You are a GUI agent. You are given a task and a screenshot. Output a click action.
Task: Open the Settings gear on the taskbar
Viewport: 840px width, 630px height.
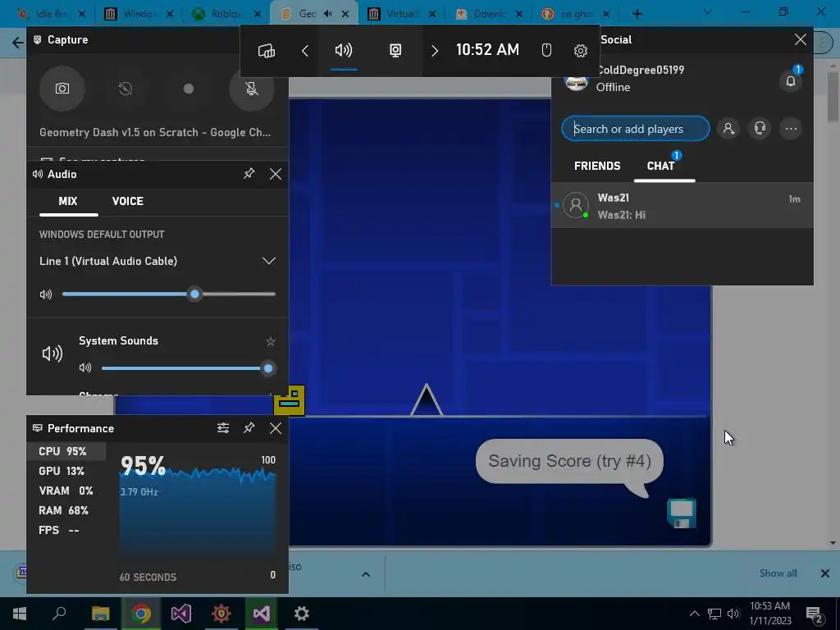(302, 614)
